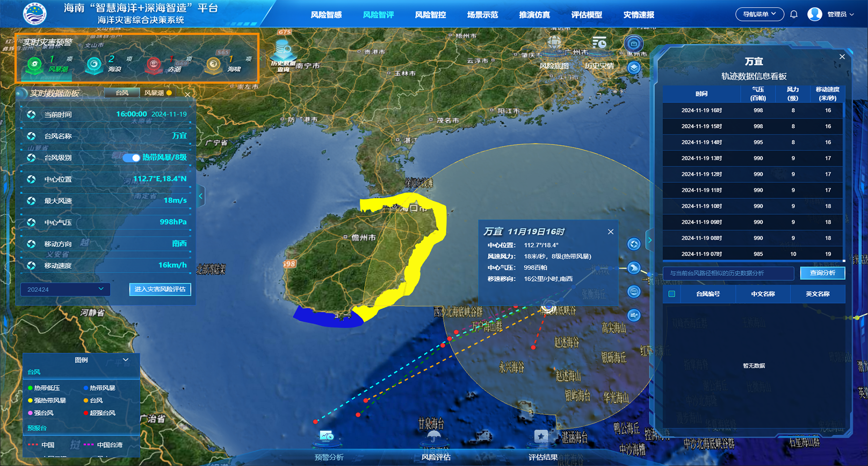Click the 查询分析 query button
868x466 pixels.
pos(822,273)
